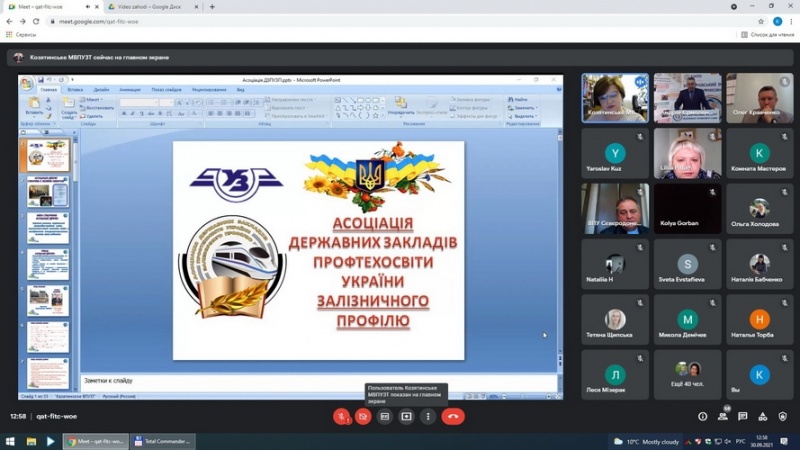Open the activities icon in Meet
800x450 pixels.
tap(763, 416)
